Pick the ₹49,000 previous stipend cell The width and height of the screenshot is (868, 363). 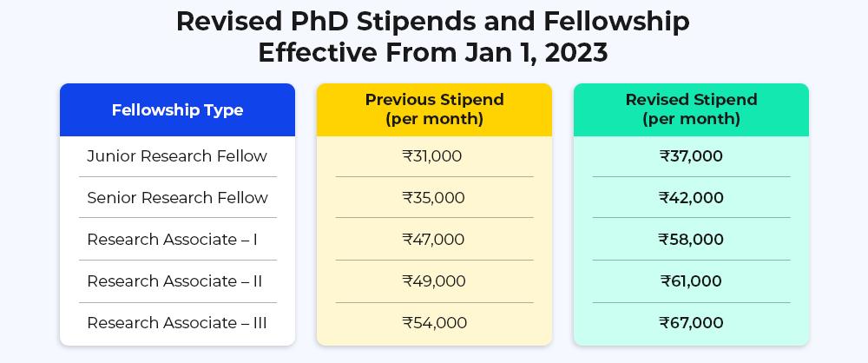pos(434,281)
